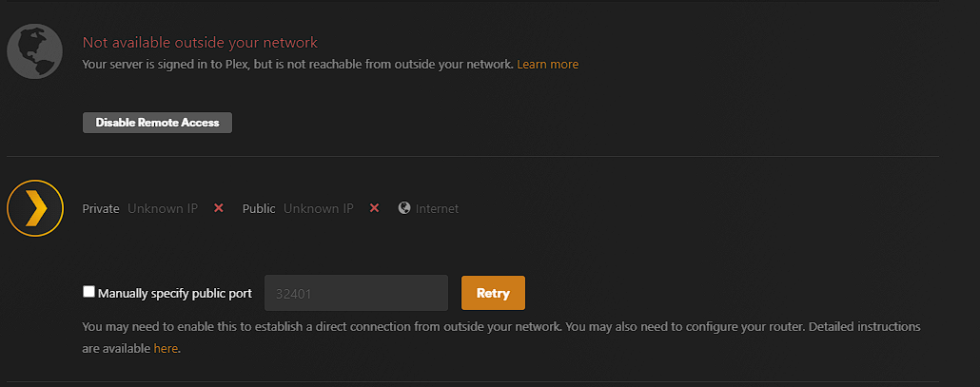Click the router configuration help paragraph
The height and width of the screenshot is (387, 980).
[501, 337]
